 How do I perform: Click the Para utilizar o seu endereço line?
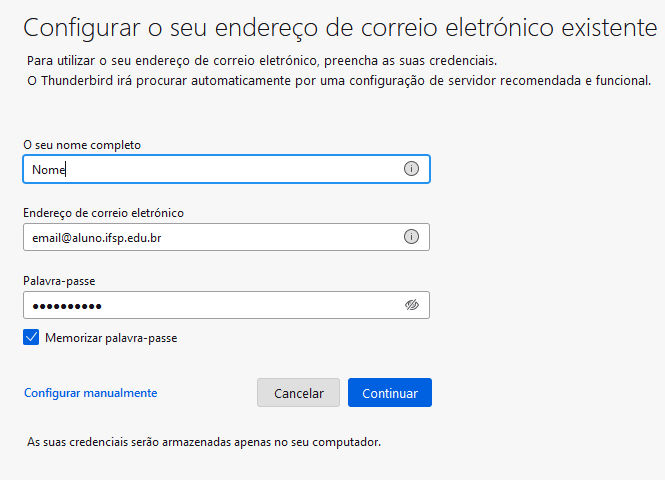pos(262,61)
